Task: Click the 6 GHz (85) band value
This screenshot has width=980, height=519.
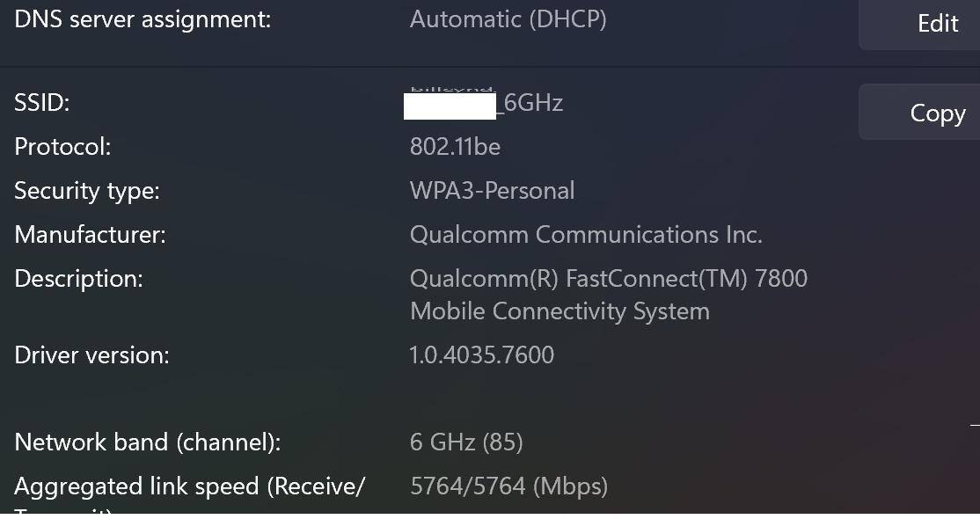Action: point(466,442)
